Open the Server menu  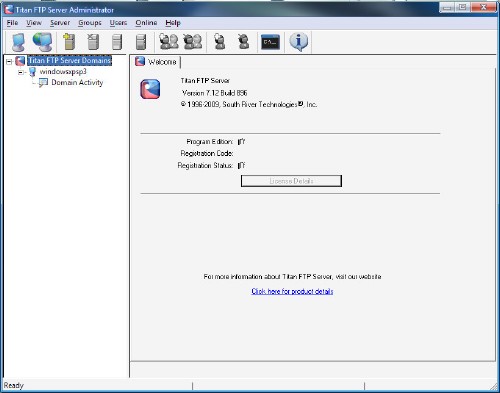pos(60,23)
